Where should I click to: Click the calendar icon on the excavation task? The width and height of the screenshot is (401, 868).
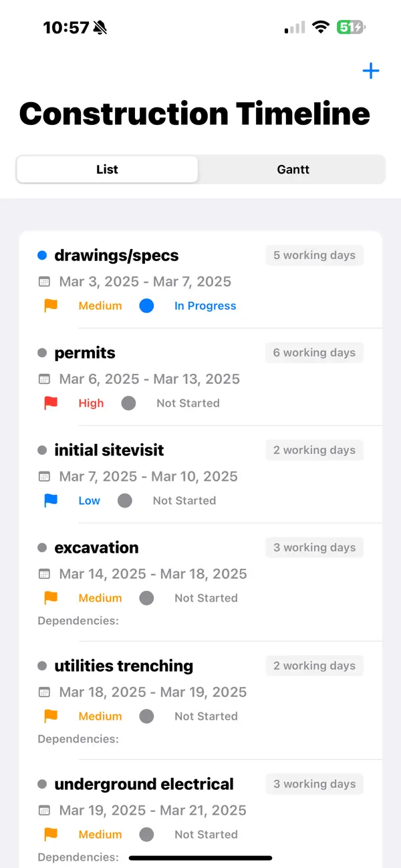[x=44, y=574]
